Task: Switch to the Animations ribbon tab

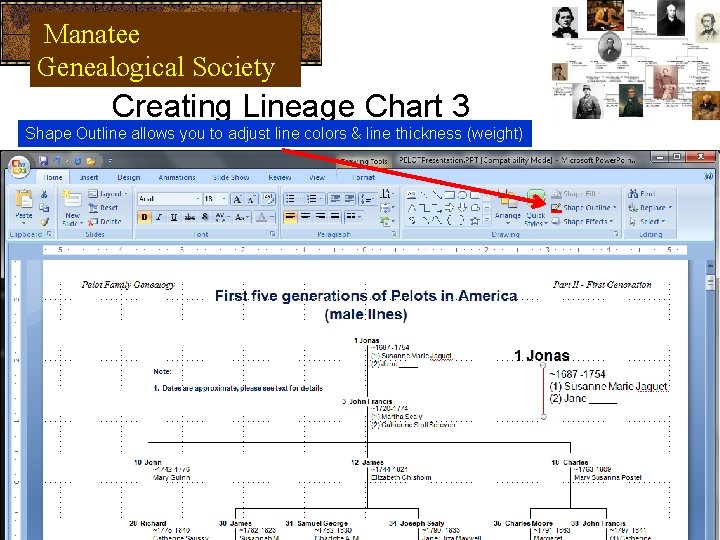Action: point(177,177)
